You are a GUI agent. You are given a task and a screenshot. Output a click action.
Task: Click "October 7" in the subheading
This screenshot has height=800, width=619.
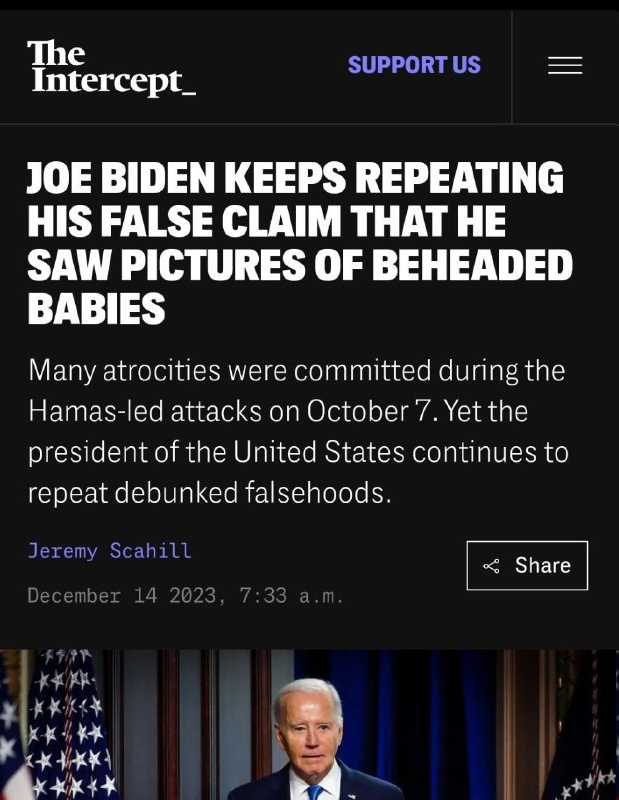(x=369, y=411)
